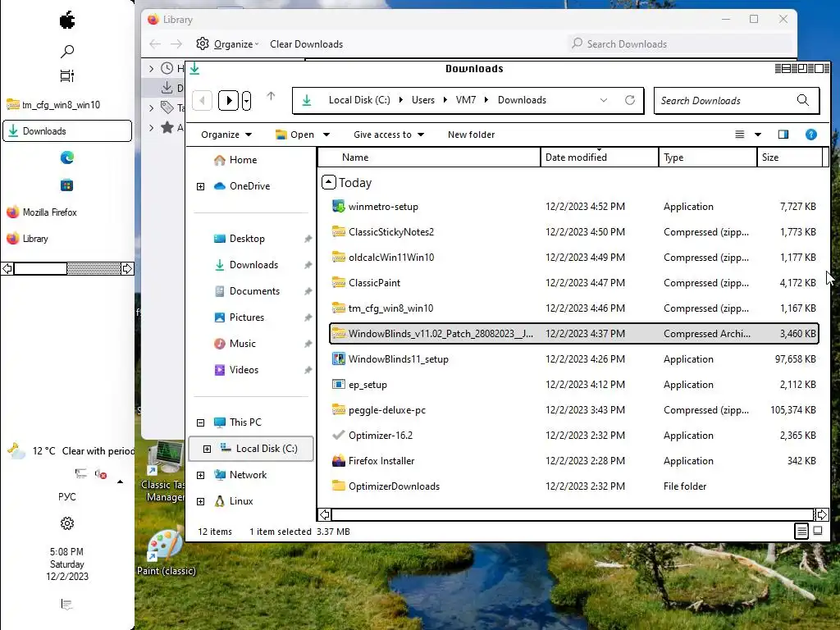The width and height of the screenshot is (840, 630).
Task: Go back in the Explorer window
Action: pos(202,100)
